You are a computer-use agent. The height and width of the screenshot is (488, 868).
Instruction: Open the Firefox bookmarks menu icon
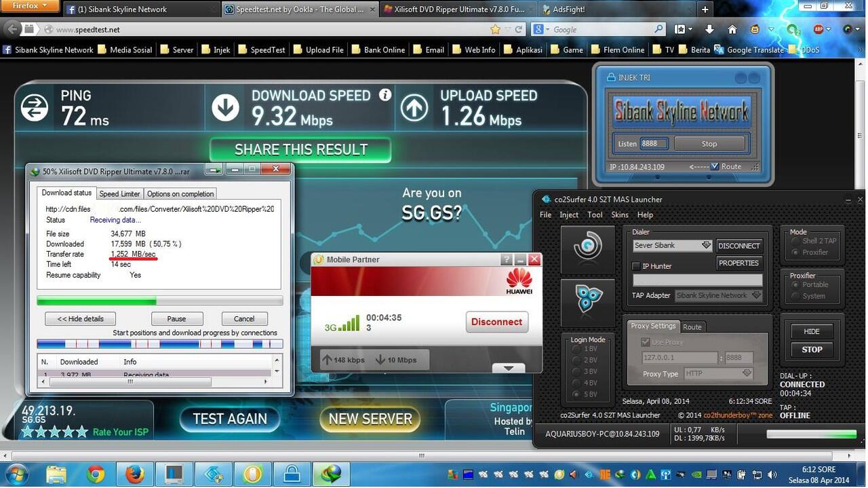[680, 29]
